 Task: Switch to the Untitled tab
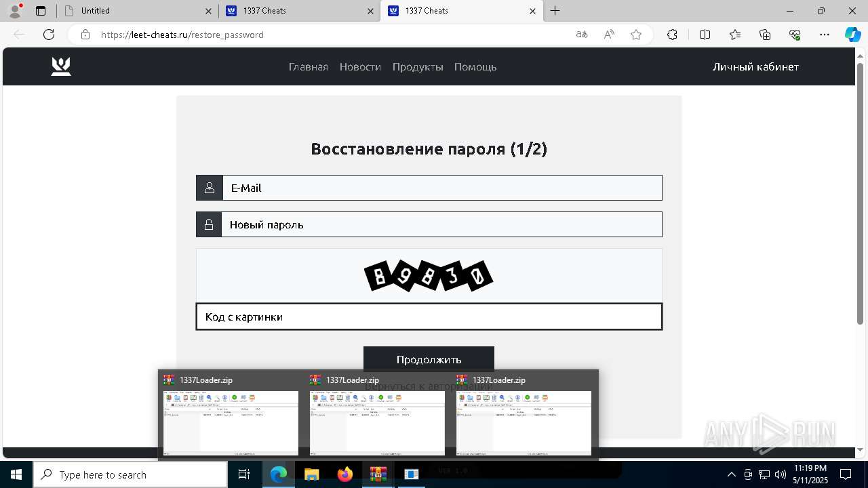137,11
